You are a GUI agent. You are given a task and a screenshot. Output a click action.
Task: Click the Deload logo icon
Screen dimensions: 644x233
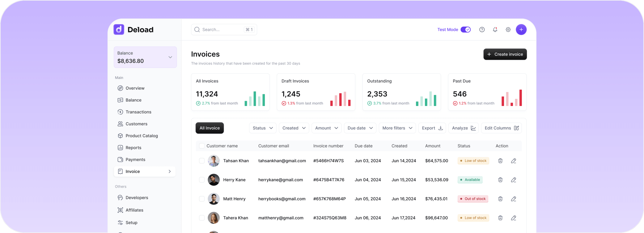tap(119, 30)
